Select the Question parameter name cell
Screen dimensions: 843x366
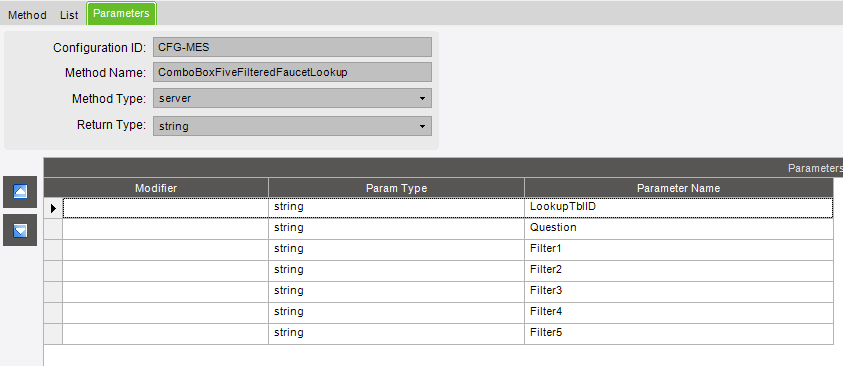click(x=679, y=228)
